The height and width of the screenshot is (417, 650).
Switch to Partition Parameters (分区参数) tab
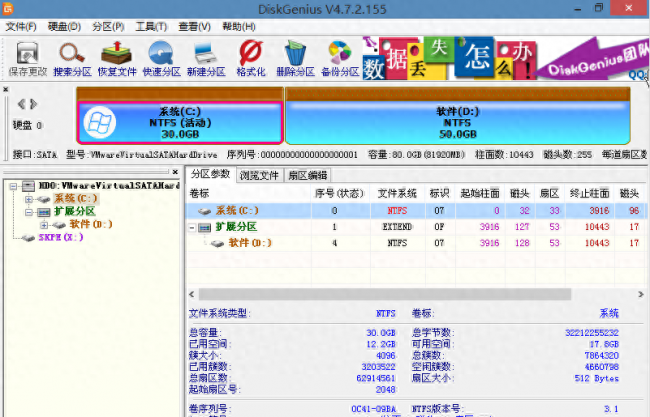coord(211,174)
